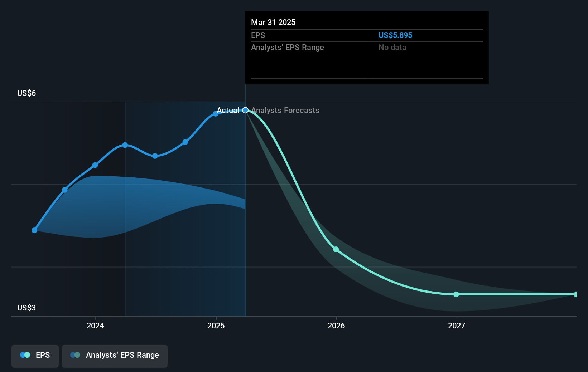This screenshot has height=372, width=588.
Task: Click the EPS data point at 2025 start
Action: coord(216,114)
